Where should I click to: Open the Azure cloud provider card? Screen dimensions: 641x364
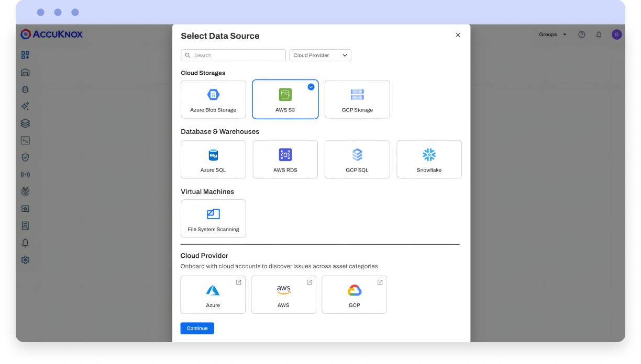(213, 295)
